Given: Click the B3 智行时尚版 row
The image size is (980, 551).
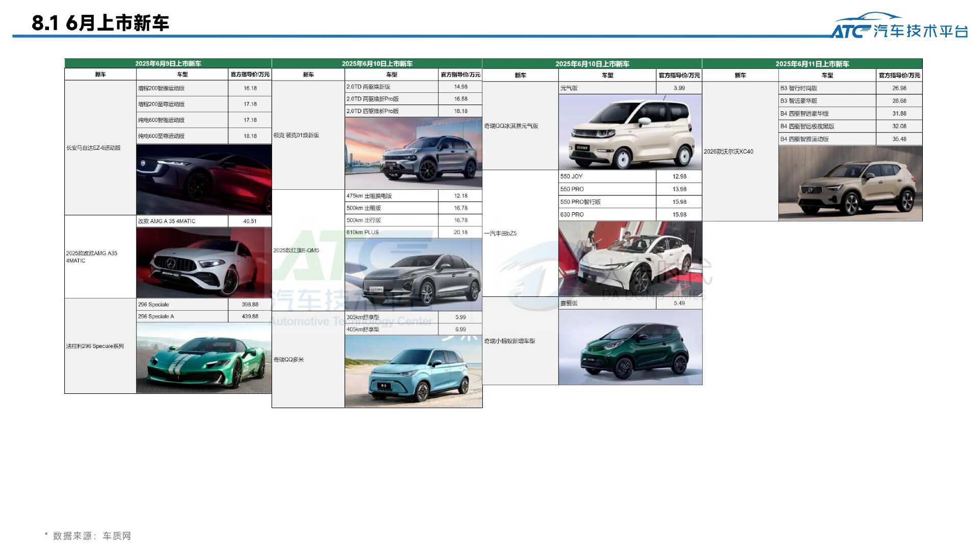Looking at the screenshot, I should point(850,88).
